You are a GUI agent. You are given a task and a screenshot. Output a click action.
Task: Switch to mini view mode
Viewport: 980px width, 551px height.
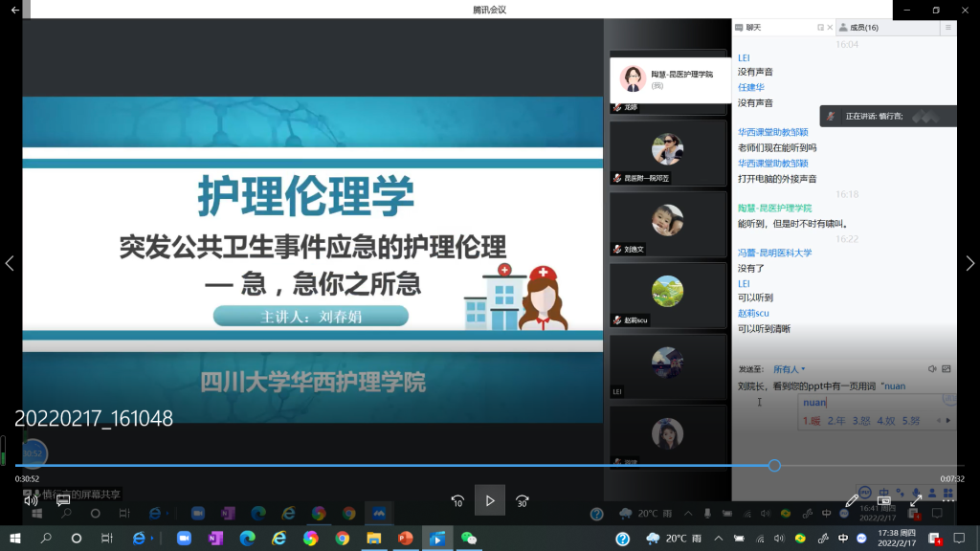pyautogui.click(x=884, y=500)
